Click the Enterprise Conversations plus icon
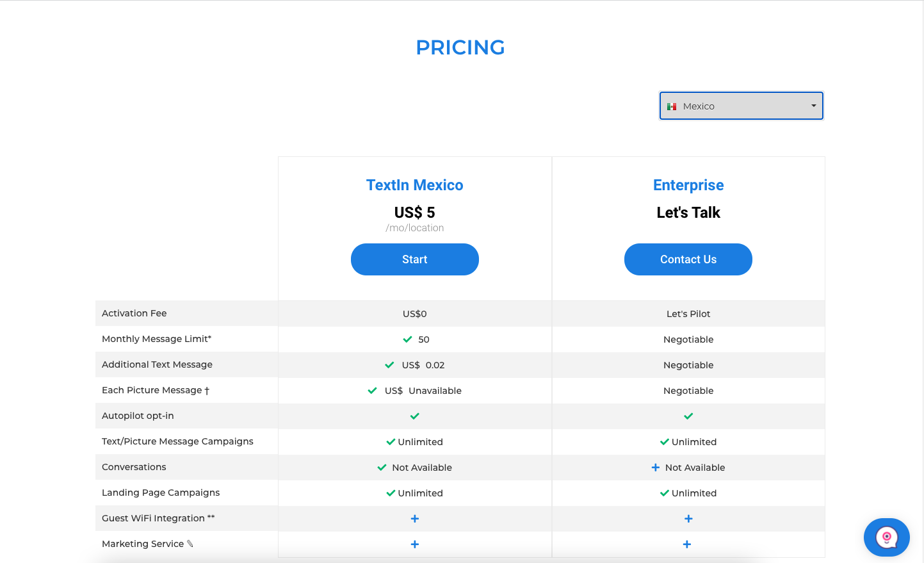Image resolution: width=924 pixels, height=563 pixels. (656, 468)
